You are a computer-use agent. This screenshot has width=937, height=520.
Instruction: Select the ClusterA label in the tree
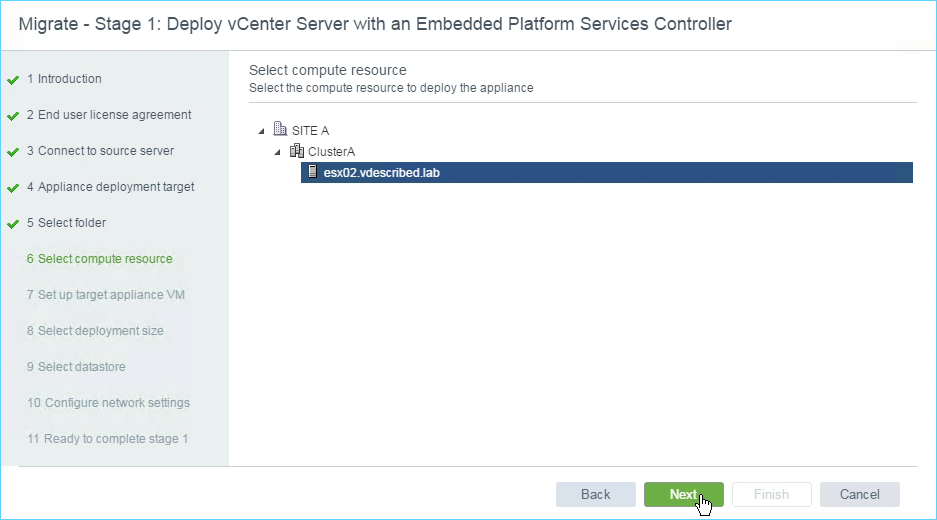point(332,152)
